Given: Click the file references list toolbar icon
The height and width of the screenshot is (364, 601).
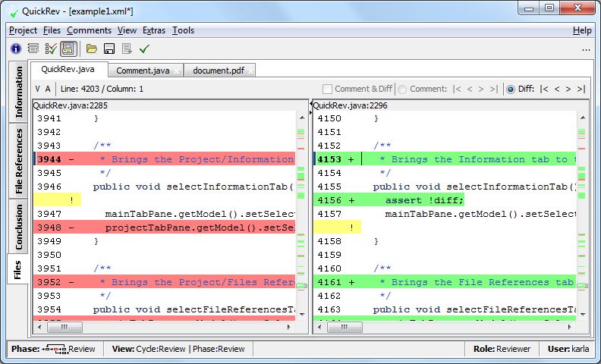Looking at the screenshot, I should coord(33,49).
